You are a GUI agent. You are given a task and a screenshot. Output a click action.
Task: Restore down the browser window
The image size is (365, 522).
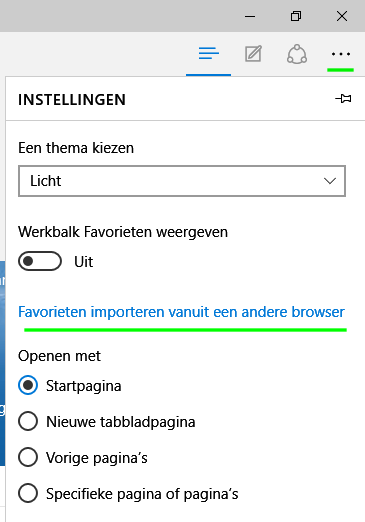296,16
